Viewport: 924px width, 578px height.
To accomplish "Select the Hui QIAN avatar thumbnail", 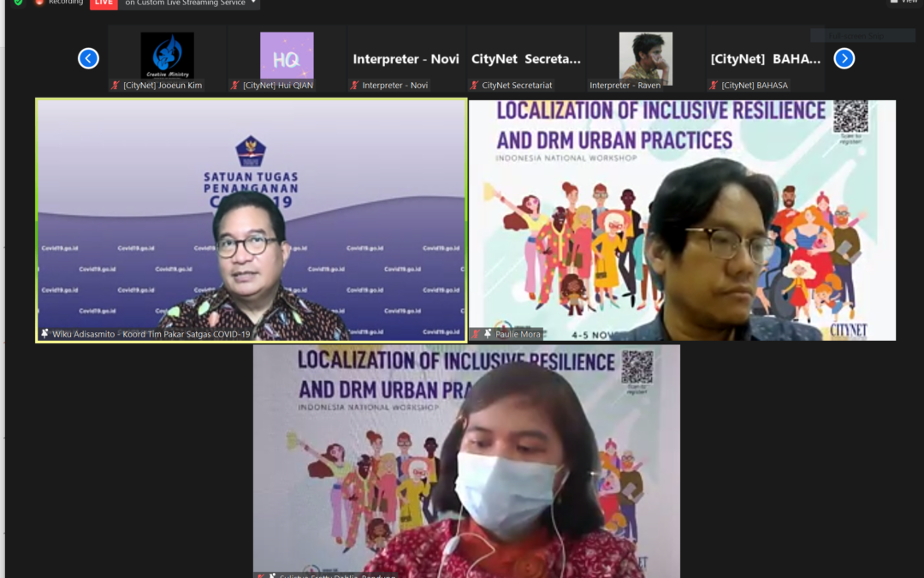I will click(x=287, y=57).
